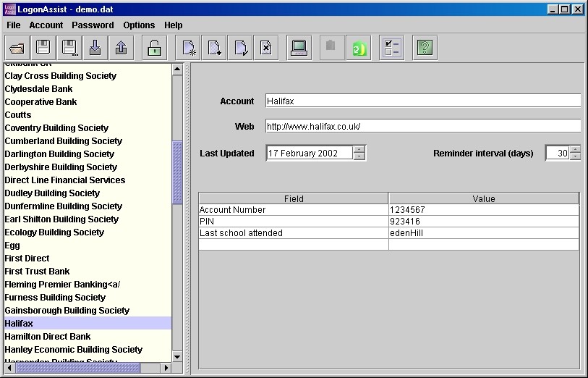Open the Account menu
This screenshot has width=588, height=378.
pyautogui.click(x=46, y=25)
